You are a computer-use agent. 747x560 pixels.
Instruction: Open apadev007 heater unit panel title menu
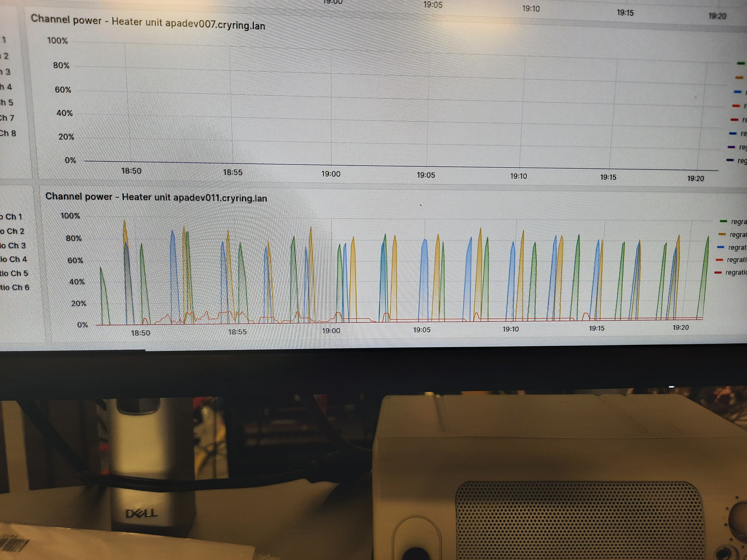tap(148, 22)
